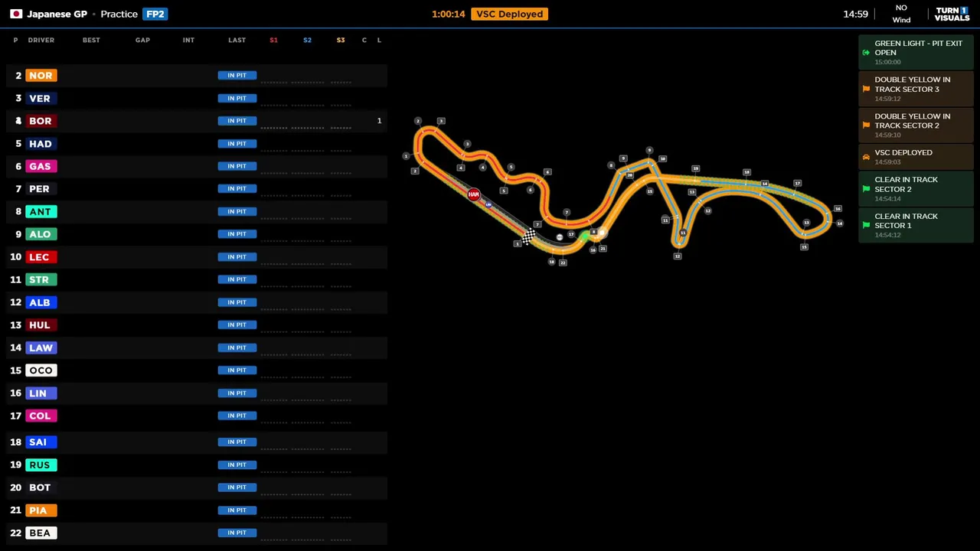Image resolution: width=980 pixels, height=551 pixels.
Task: Click the S3 sector column header
Action: (x=341, y=40)
